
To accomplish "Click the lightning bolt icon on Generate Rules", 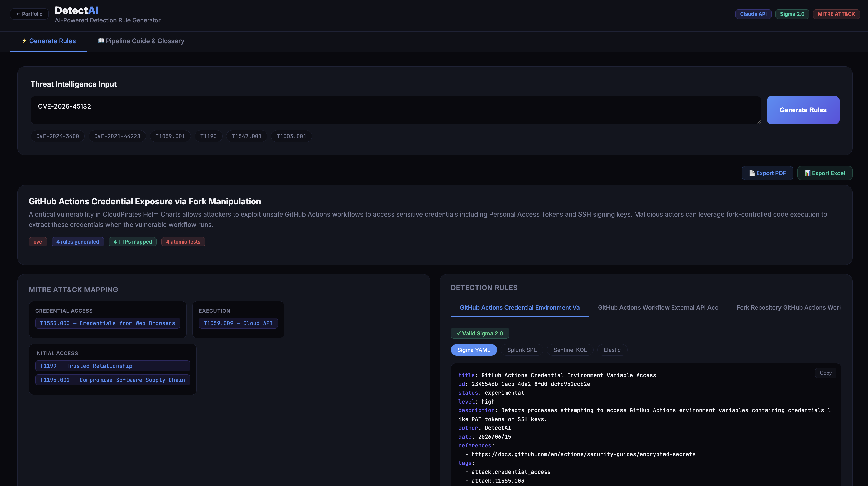I will (x=24, y=41).
